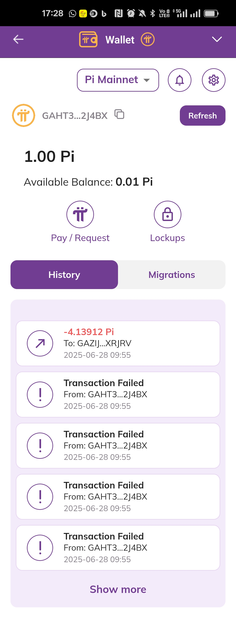The image size is (236, 644).
Task: Show more transaction history
Action: [x=118, y=589]
